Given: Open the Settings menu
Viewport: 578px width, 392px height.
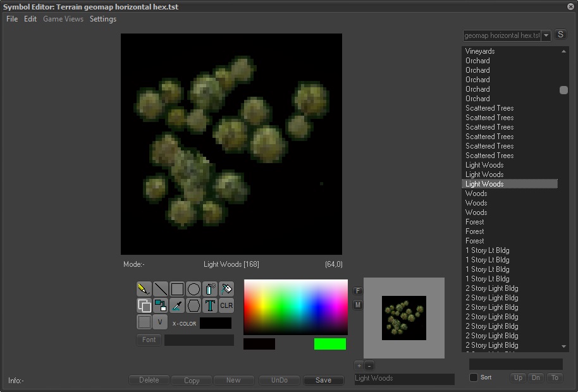Looking at the screenshot, I should tap(103, 19).
